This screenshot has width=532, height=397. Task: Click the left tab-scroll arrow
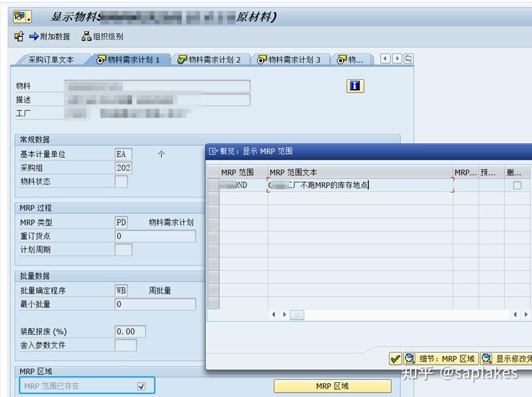click(x=386, y=59)
